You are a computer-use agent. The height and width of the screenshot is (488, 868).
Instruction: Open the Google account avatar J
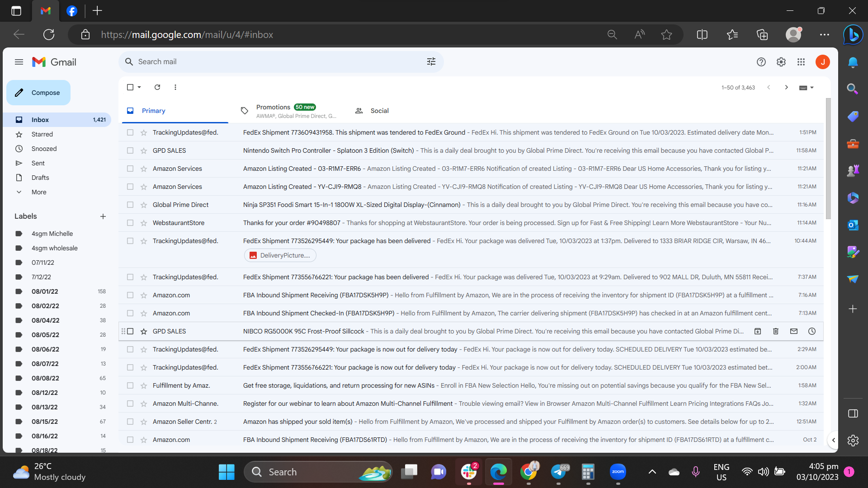823,62
